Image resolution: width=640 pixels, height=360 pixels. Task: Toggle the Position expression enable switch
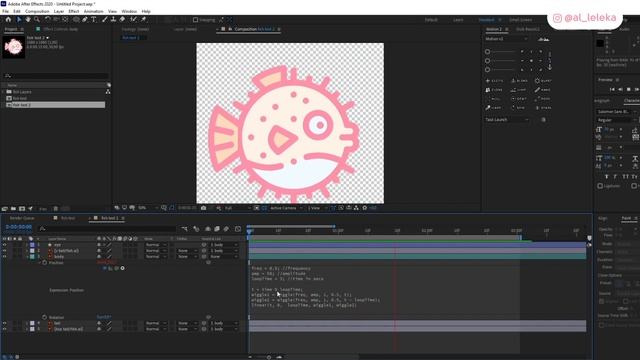(105, 269)
